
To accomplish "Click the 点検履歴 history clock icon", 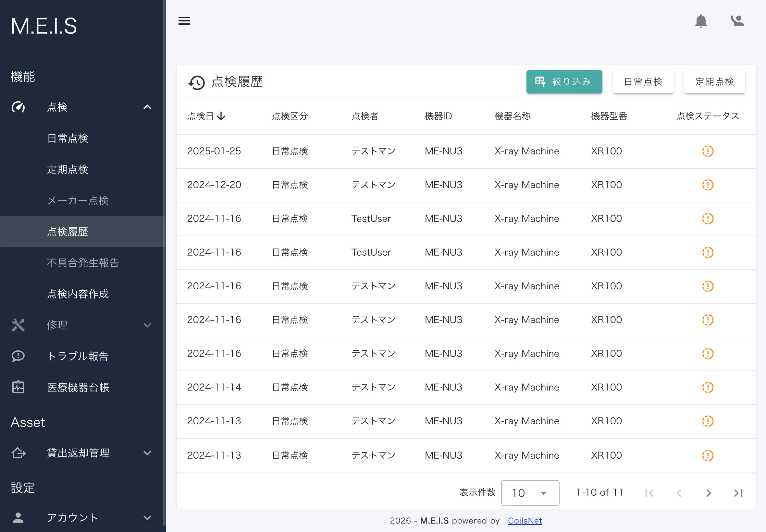I will (196, 82).
